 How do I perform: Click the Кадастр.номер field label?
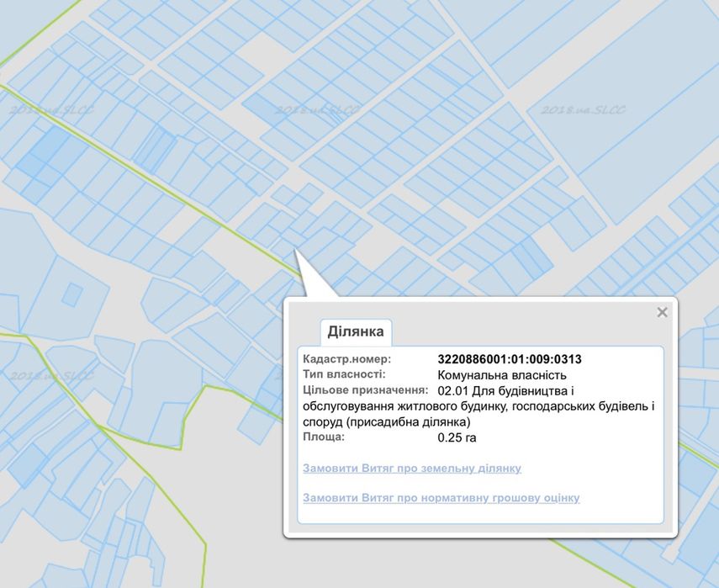347,358
